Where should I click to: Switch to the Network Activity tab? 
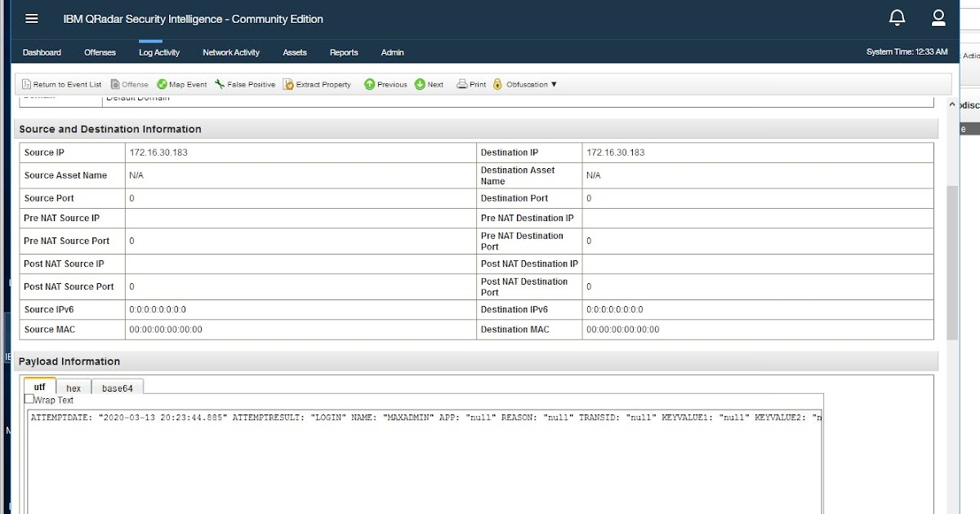tap(231, 52)
